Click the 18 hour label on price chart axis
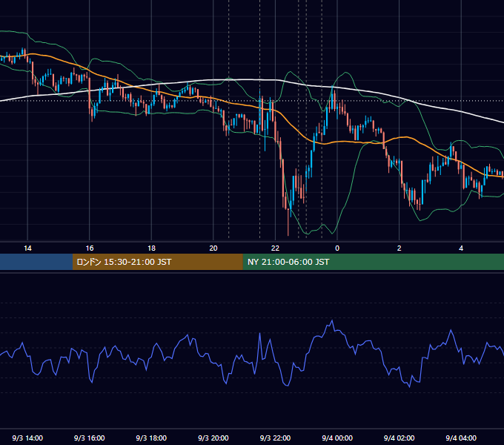Image resolution: width=504 pixels, height=445 pixels. 151,248
